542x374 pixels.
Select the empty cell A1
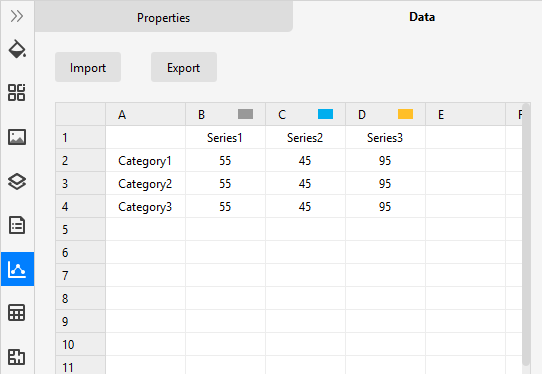(x=146, y=138)
